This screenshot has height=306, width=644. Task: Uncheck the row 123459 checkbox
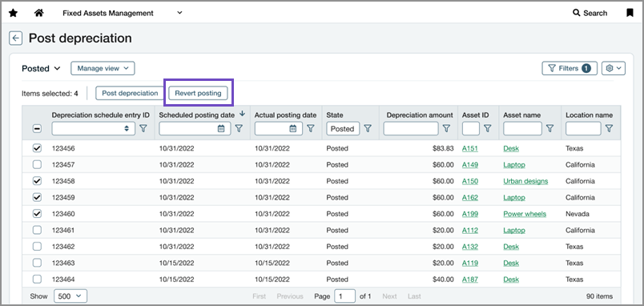[37, 198]
